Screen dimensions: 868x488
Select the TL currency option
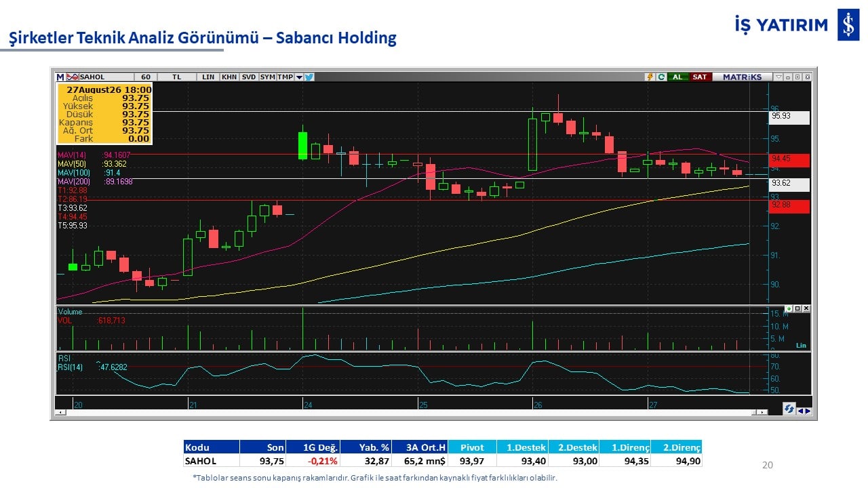tap(176, 77)
